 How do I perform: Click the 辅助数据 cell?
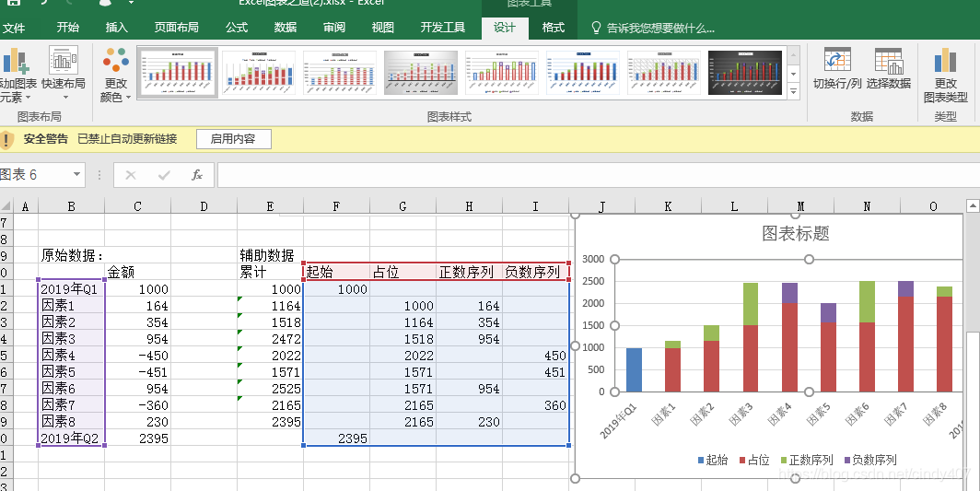coord(270,255)
